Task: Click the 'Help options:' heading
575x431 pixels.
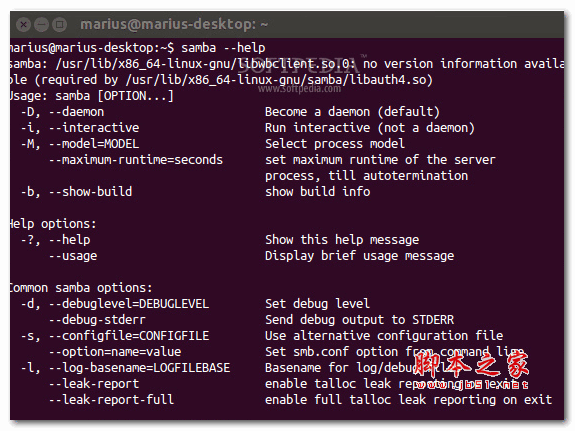Action: point(53,224)
